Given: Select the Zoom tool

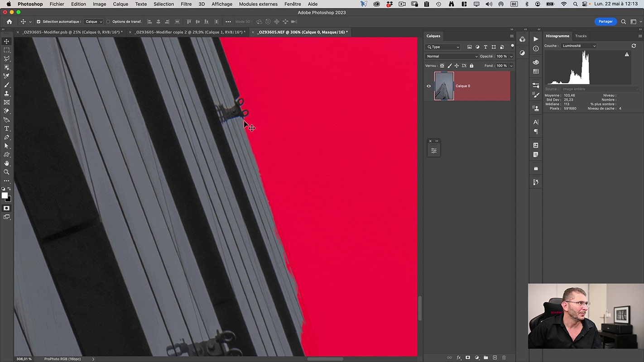Looking at the screenshot, I should pos(6,172).
